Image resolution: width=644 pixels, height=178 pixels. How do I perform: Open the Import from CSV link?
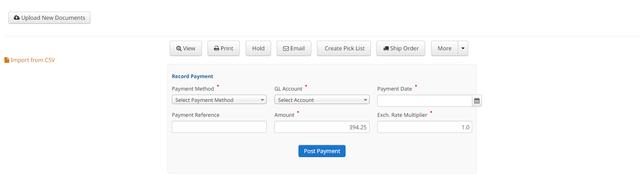(x=33, y=60)
